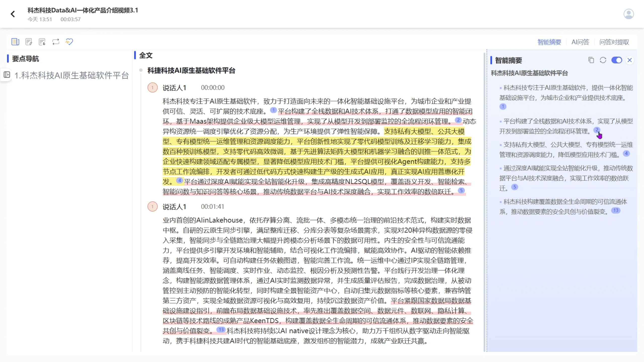644x362 pixels.
Task: Click the loop/replace arrows icon
Action: (56, 42)
